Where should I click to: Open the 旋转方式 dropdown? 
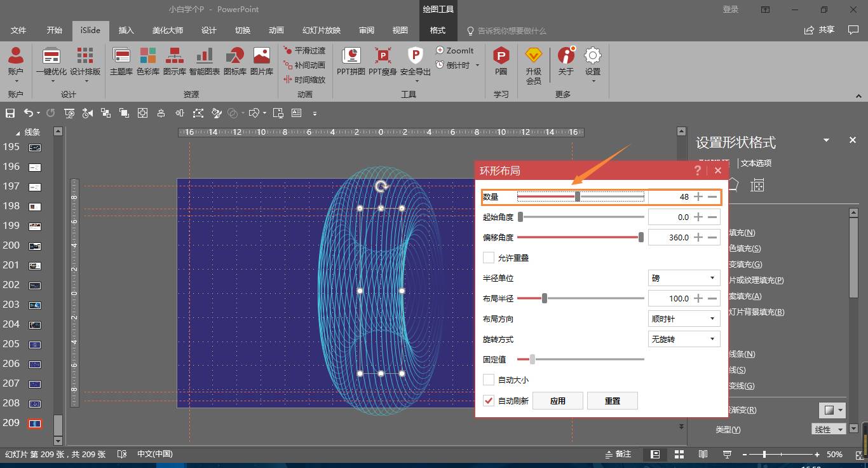point(684,339)
